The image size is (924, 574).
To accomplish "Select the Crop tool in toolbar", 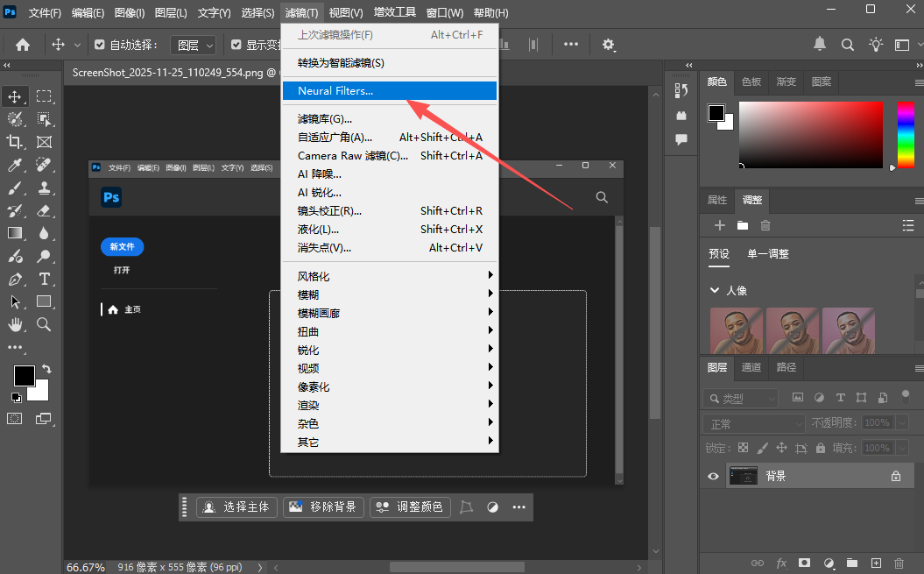I will (x=15, y=142).
